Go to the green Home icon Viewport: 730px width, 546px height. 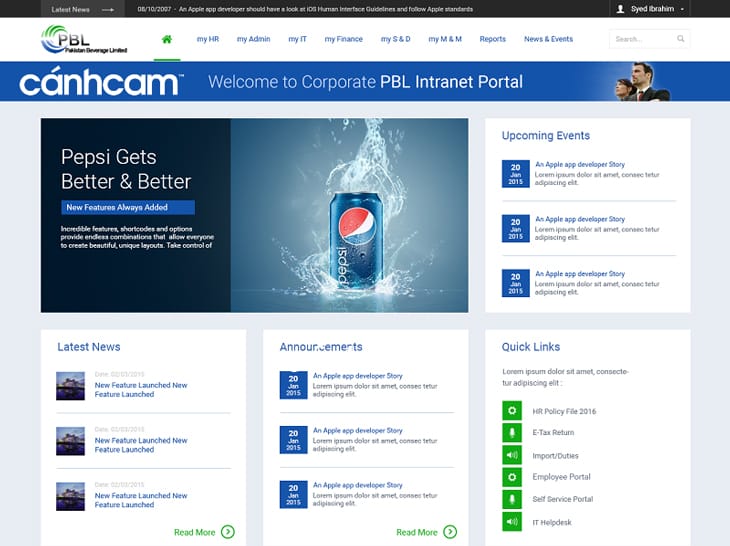point(167,39)
